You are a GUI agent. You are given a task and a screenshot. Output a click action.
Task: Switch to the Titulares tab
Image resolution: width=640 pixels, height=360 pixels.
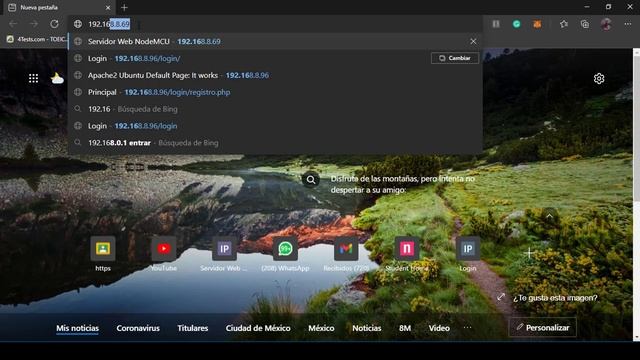point(193,328)
